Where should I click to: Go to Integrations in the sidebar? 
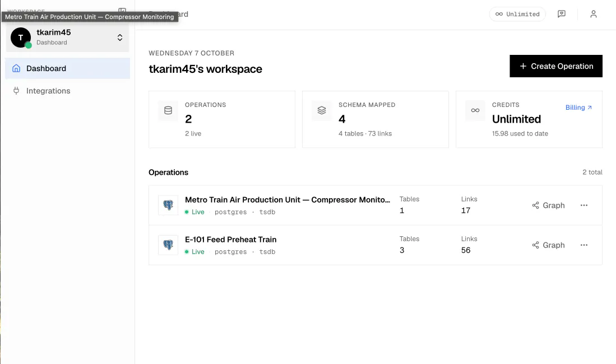point(68,91)
